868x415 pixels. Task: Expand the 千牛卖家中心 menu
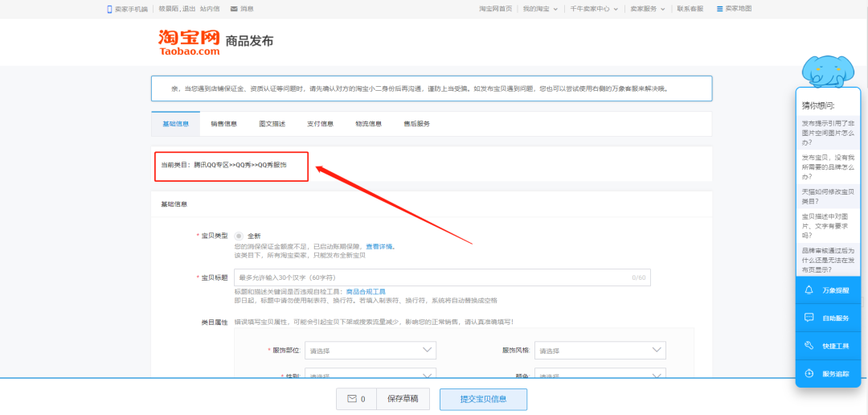(x=594, y=9)
